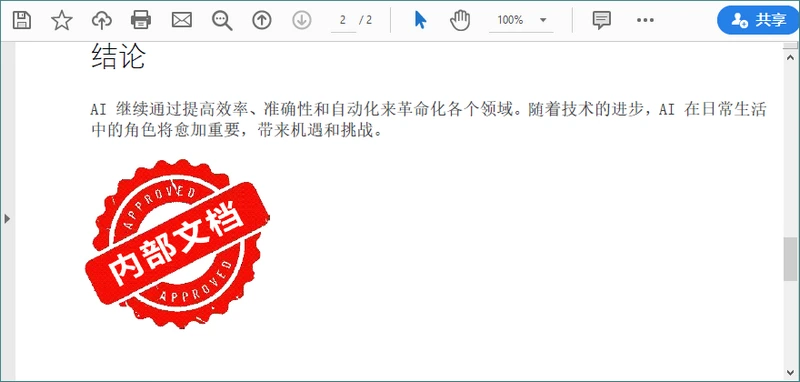Viewport: 800px width, 382px height.
Task: Open the 100% zoom level dropdown
Action: 521,20
